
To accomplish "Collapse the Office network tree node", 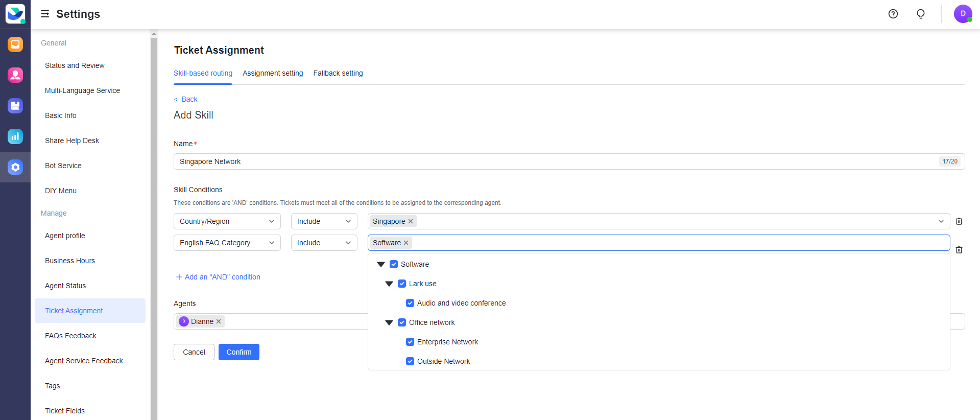I will pos(389,322).
